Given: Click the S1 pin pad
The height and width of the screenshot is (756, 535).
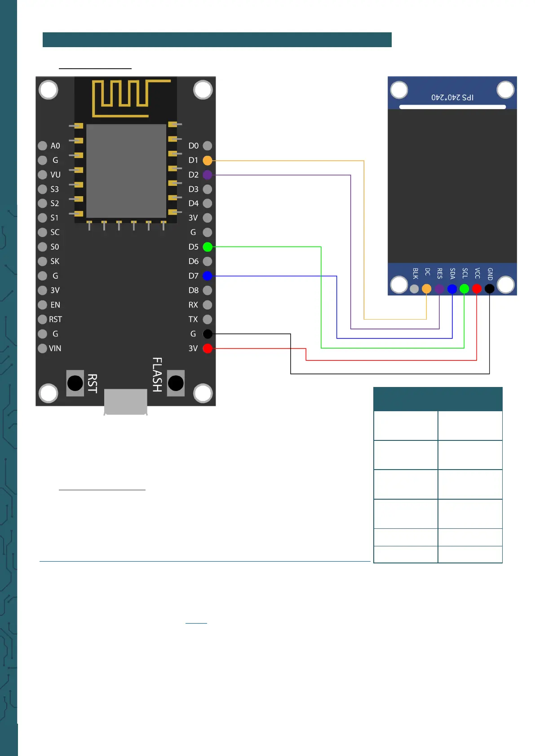Looking at the screenshot, I should pyautogui.click(x=43, y=218).
